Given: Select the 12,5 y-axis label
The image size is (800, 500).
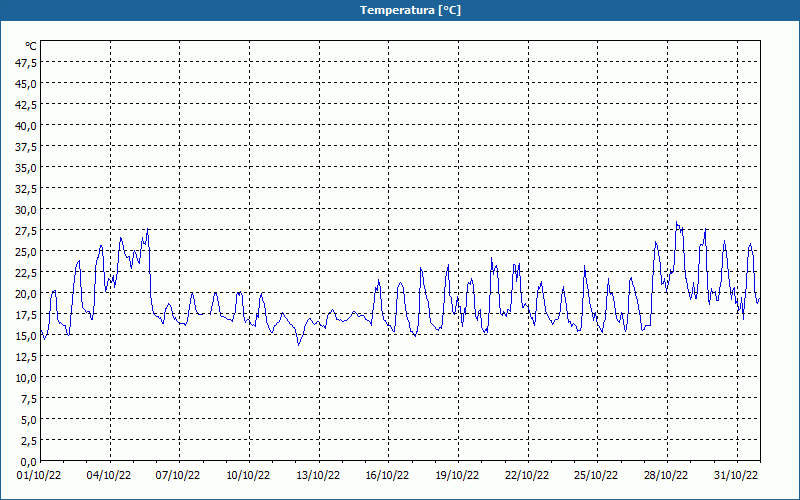Looking at the screenshot, I should (x=27, y=357).
